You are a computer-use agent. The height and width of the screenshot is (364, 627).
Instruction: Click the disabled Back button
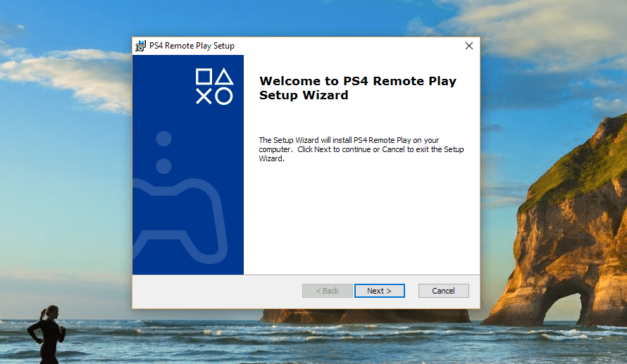point(327,291)
